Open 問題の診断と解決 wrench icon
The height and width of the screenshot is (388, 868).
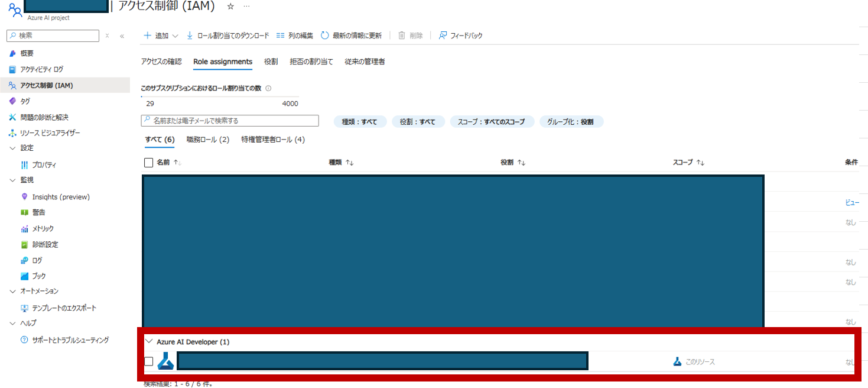pos(12,117)
